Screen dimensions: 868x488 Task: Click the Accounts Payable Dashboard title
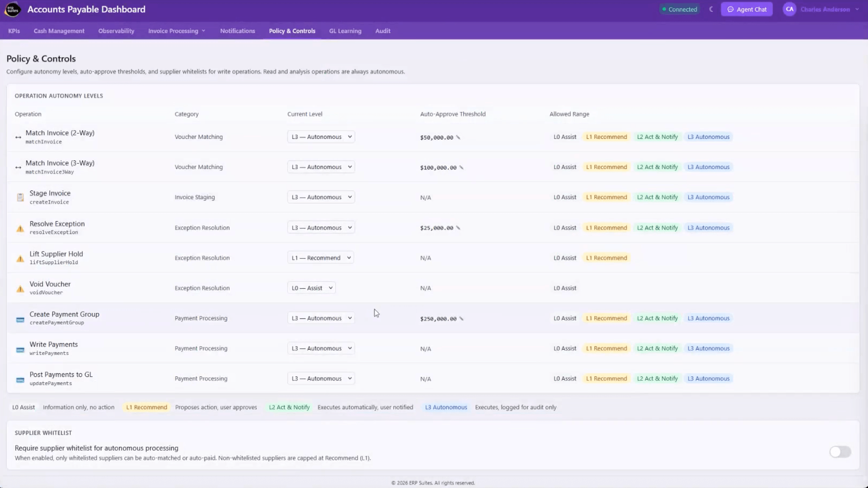coord(86,9)
